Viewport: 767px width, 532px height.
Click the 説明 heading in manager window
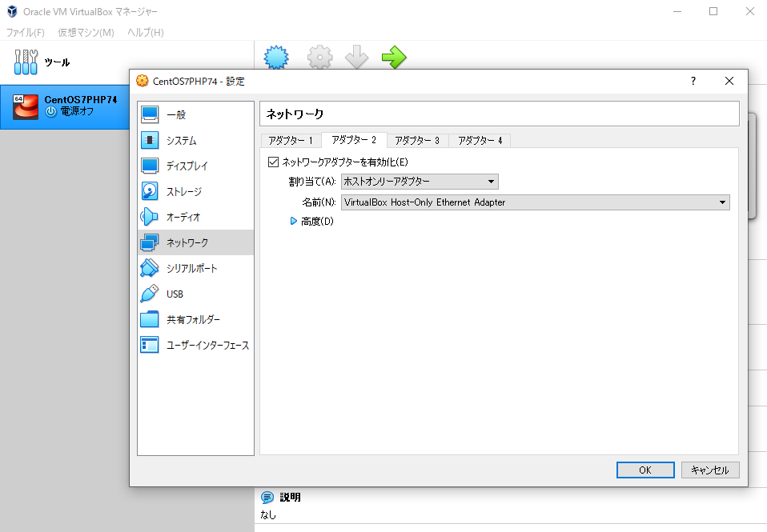290,498
